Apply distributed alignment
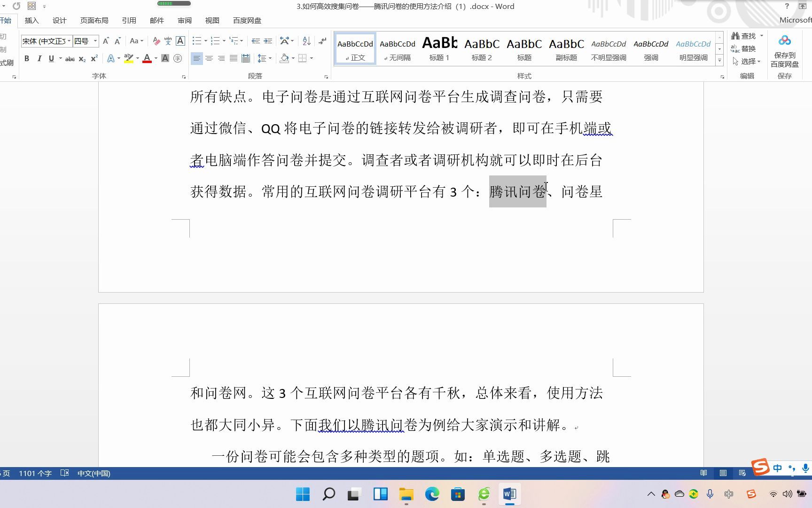The width and height of the screenshot is (812, 508). click(246, 58)
